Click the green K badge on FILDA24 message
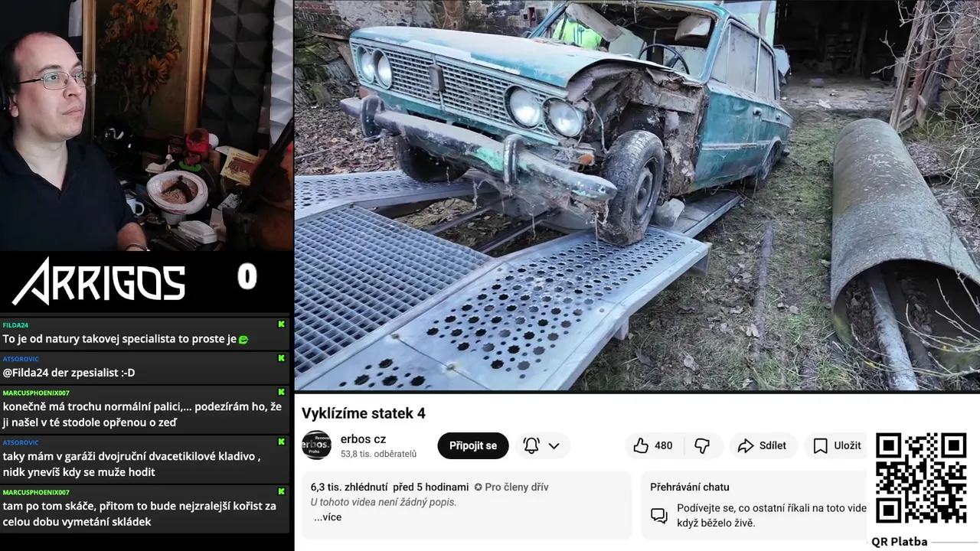Viewport: 980px width, 551px height. click(x=281, y=324)
